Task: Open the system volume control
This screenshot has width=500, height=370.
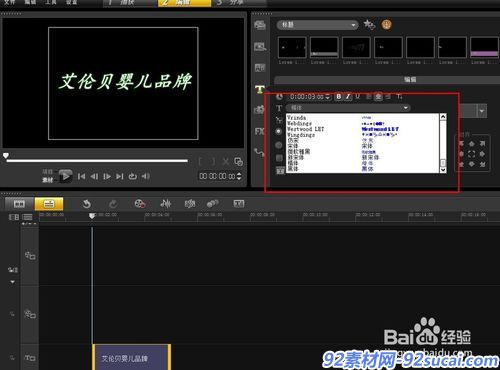Action: click(x=146, y=176)
